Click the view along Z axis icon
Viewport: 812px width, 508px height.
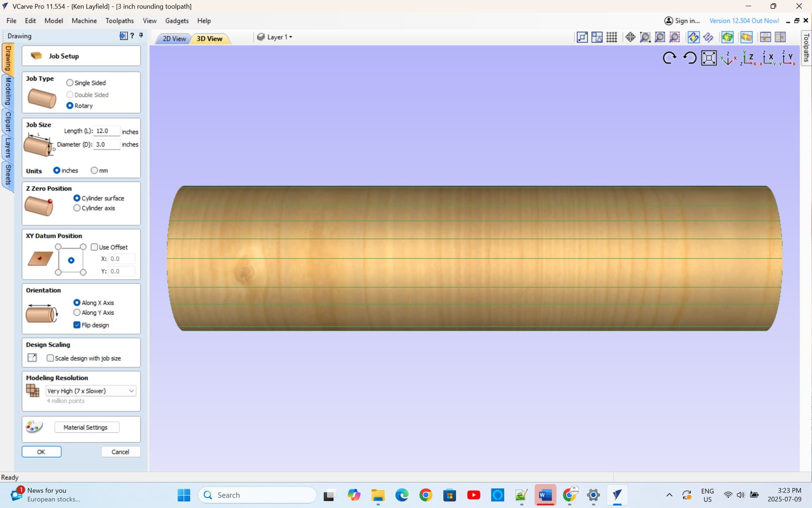pos(748,58)
